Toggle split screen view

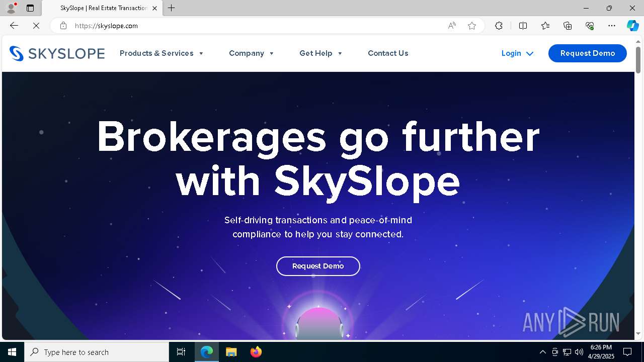(x=523, y=26)
